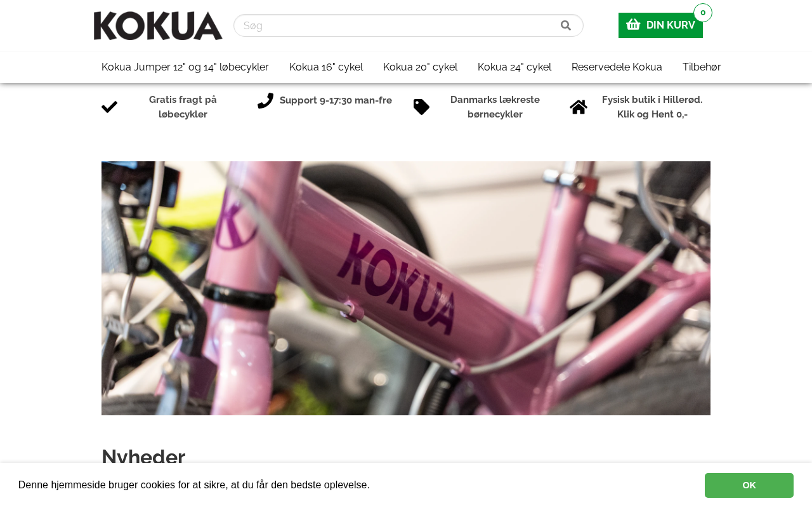Open Kokua 24" cykel category
The width and height of the screenshot is (812, 508).
tap(514, 67)
